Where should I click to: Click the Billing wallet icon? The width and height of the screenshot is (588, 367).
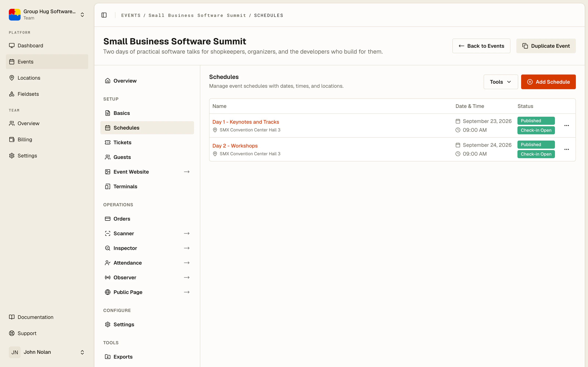[12, 139]
